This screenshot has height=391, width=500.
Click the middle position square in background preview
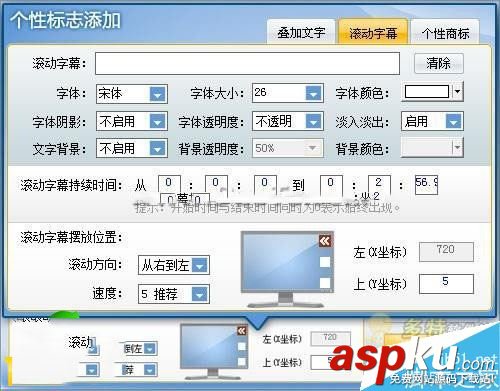(x=242, y=347)
